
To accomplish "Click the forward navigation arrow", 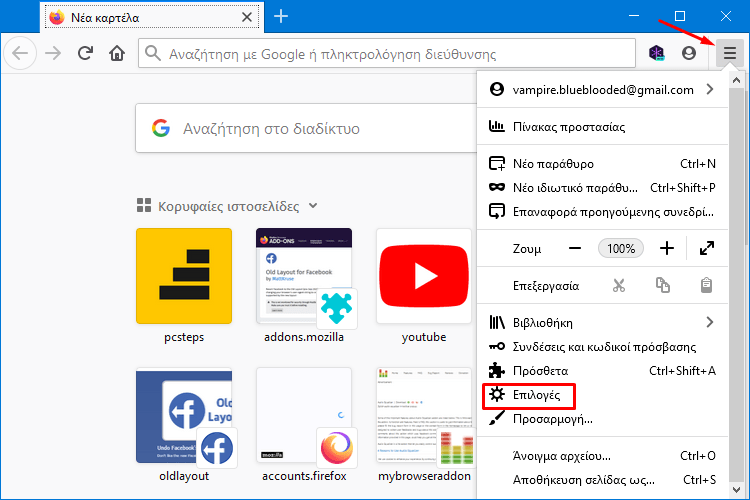I will pos(53,53).
